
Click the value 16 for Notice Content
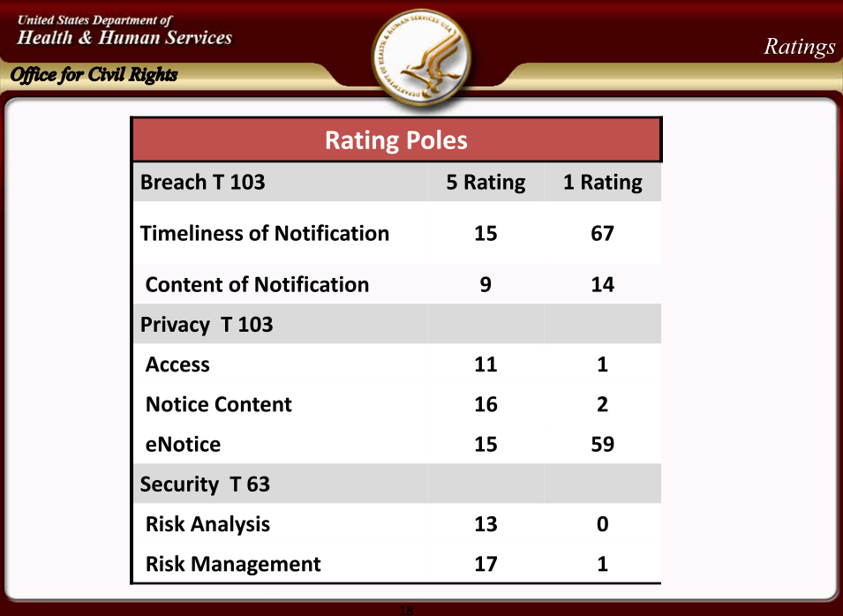pyautogui.click(x=486, y=404)
